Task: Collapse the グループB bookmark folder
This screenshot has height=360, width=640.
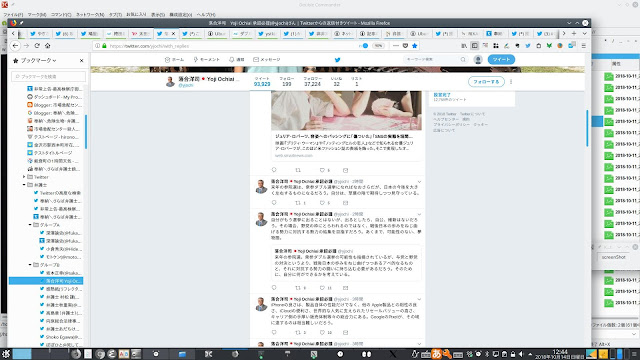Action: tap(30, 265)
